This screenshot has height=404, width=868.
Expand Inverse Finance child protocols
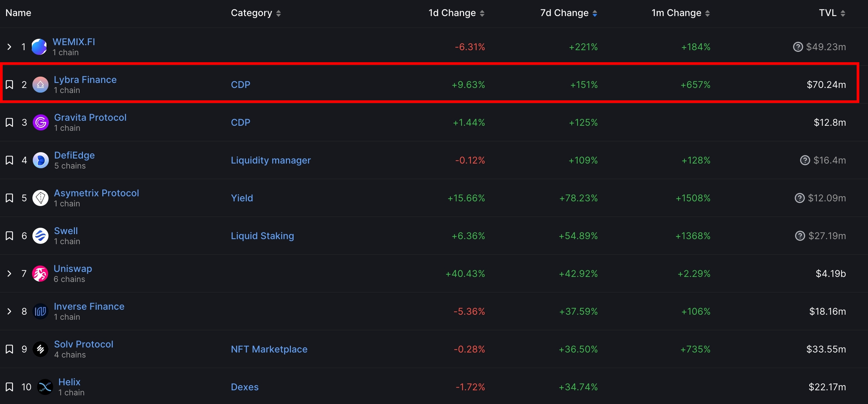point(9,311)
